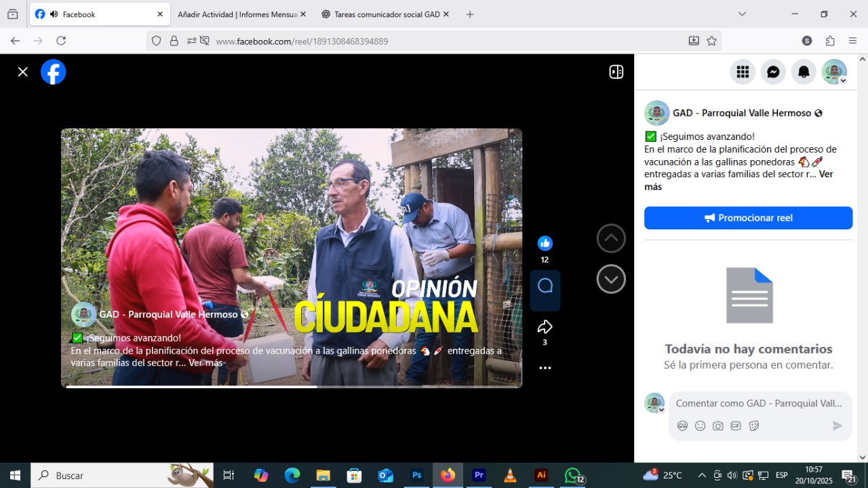868x488 pixels.
Task: Open the Facebook apps menu grid
Action: point(743,72)
